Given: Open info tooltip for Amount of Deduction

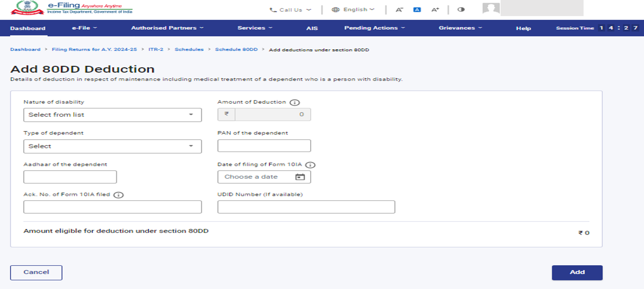Looking at the screenshot, I should [294, 103].
